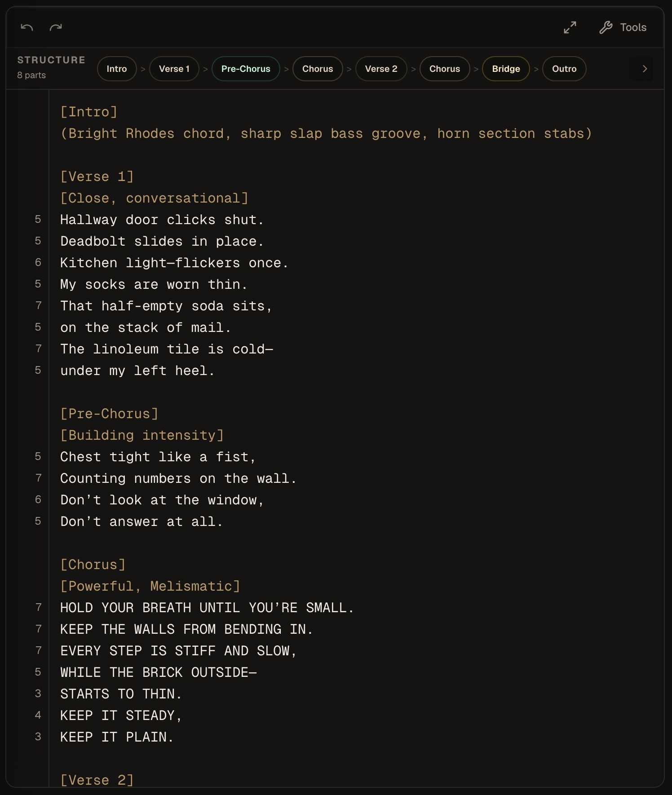Click line 'WHILE THE BRICK OUTSIDE—'
The height and width of the screenshot is (795, 672).
[159, 672]
